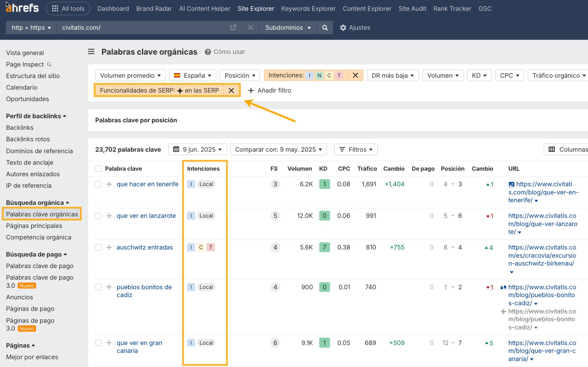588x367 pixels.
Task: Add 'que ver en lanzarote' with plus icon
Action: (x=109, y=216)
